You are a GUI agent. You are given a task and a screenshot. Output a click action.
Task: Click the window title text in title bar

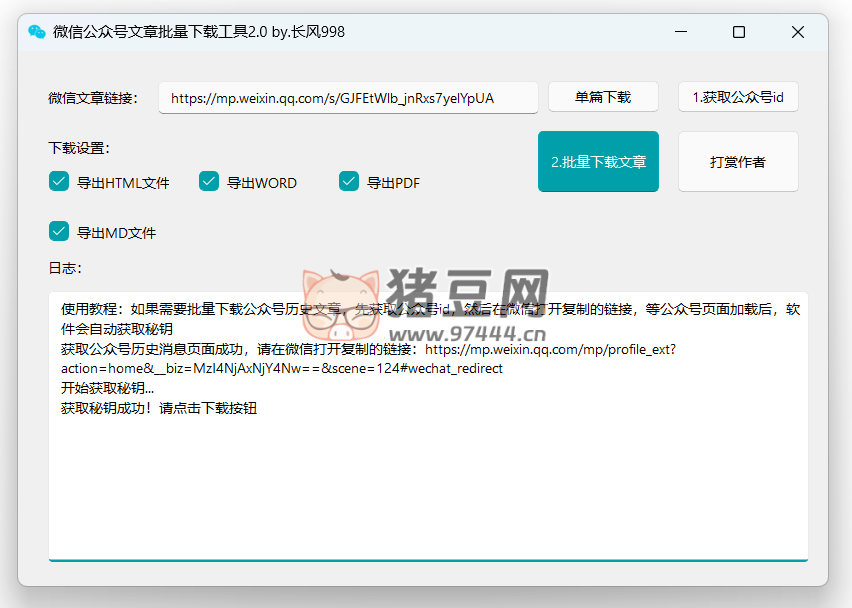coord(199,32)
